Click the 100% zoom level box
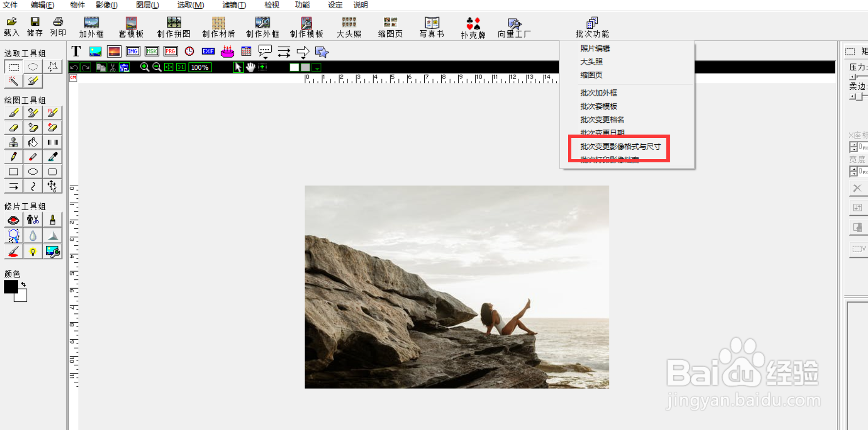 [x=200, y=67]
